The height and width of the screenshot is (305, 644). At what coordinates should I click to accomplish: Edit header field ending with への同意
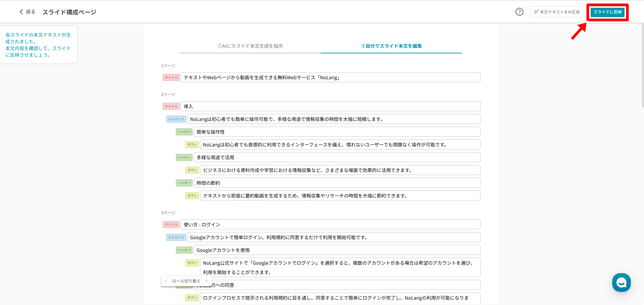click(337, 285)
